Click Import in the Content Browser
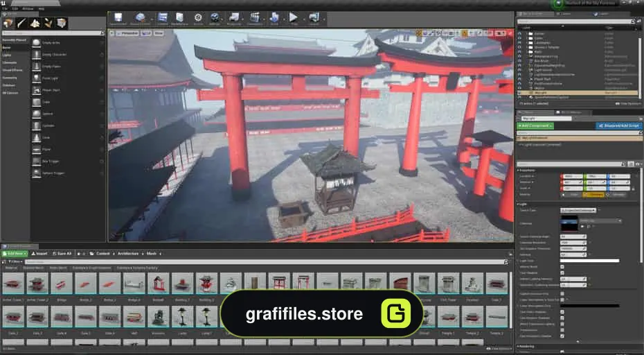The image size is (644, 355). click(x=40, y=253)
